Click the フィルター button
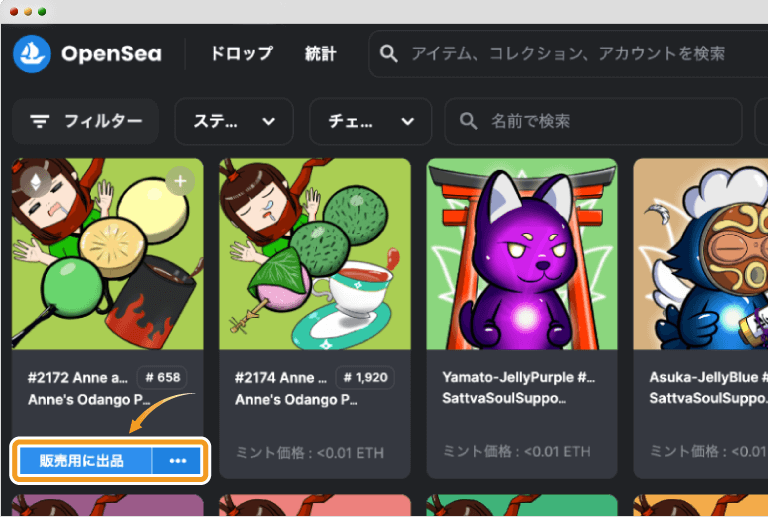The height and width of the screenshot is (517, 768). [x=85, y=121]
